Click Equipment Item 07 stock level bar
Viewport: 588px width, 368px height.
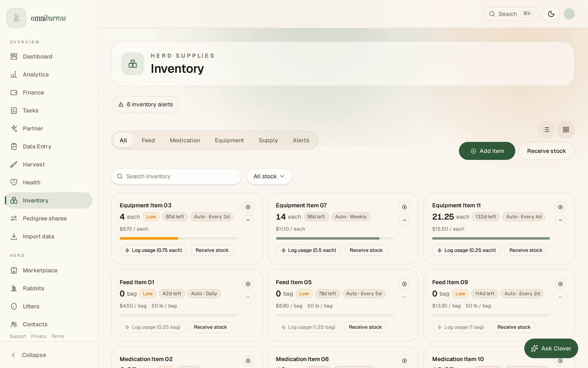335,239
